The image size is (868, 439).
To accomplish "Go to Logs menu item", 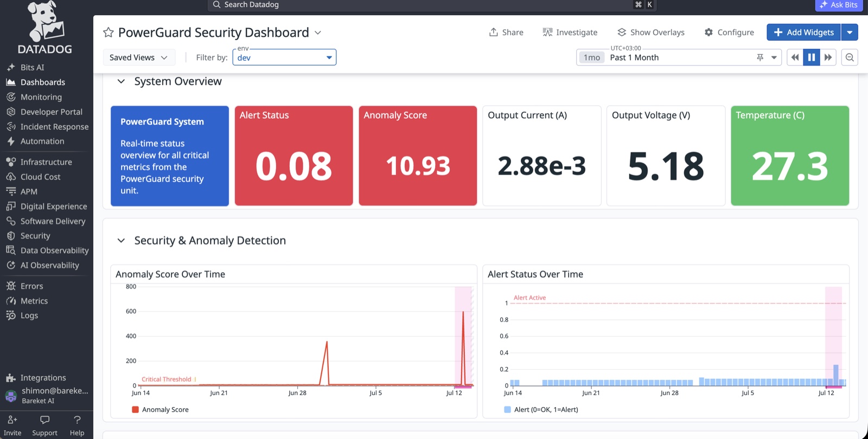I will tap(29, 315).
